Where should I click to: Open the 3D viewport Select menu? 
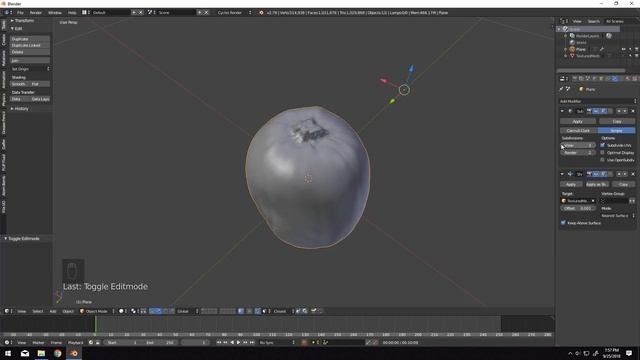(x=38, y=311)
